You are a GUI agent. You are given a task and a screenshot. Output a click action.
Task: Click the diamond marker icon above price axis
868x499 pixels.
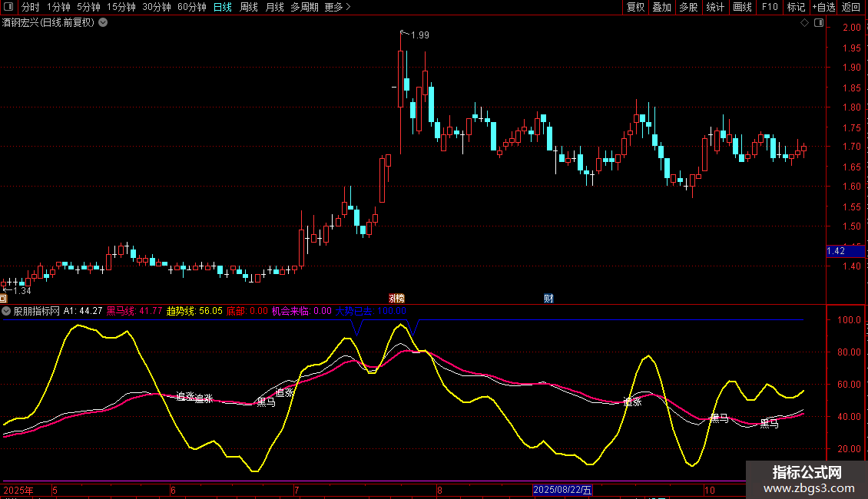coord(804,23)
